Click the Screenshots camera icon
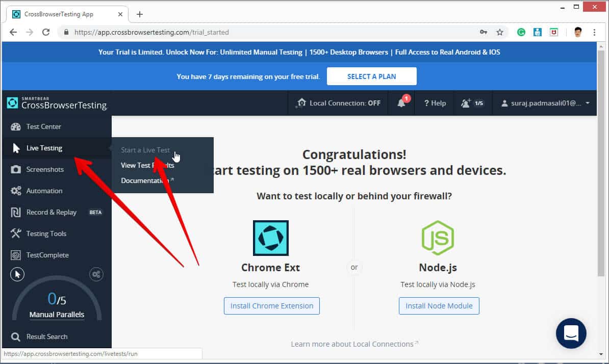This screenshot has height=364, width=609. click(15, 169)
